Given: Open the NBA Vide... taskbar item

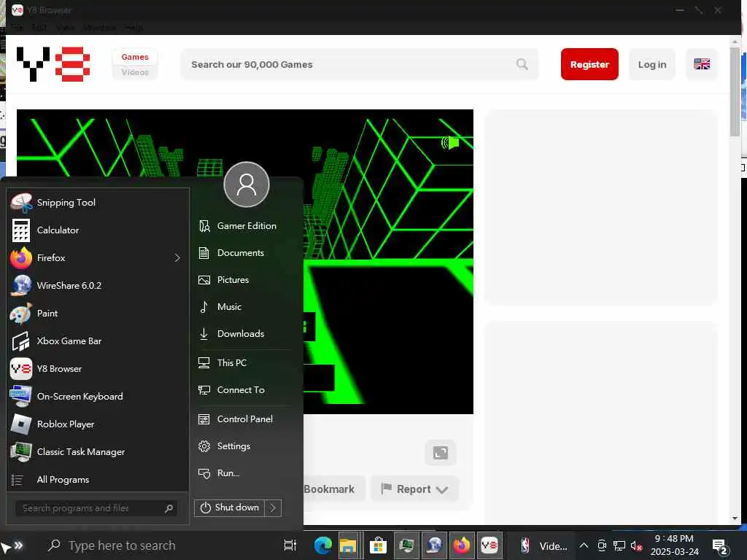Looking at the screenshot, I should 543,545.
